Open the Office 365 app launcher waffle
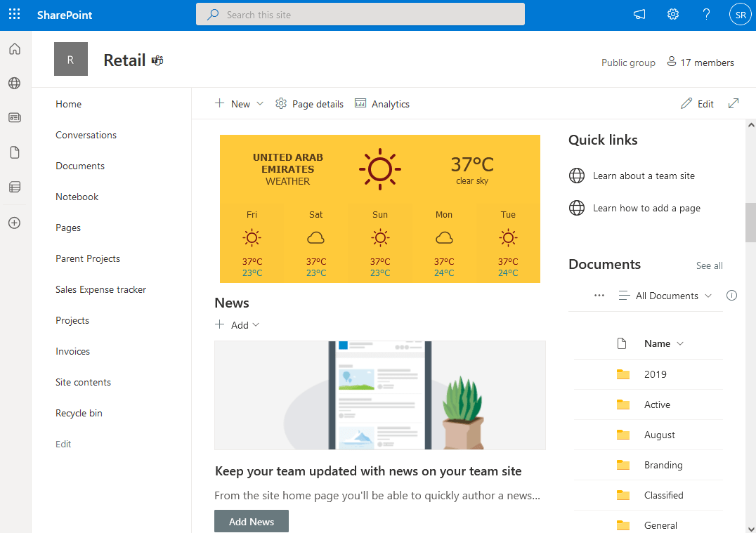Screen dimensions: 756x533 pos(14,14)
